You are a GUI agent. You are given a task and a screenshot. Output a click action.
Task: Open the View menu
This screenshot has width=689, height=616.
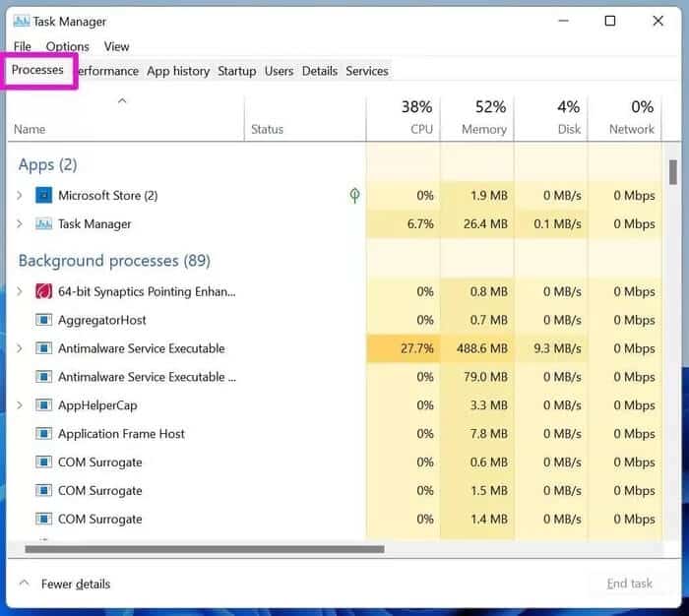(116, 46)
